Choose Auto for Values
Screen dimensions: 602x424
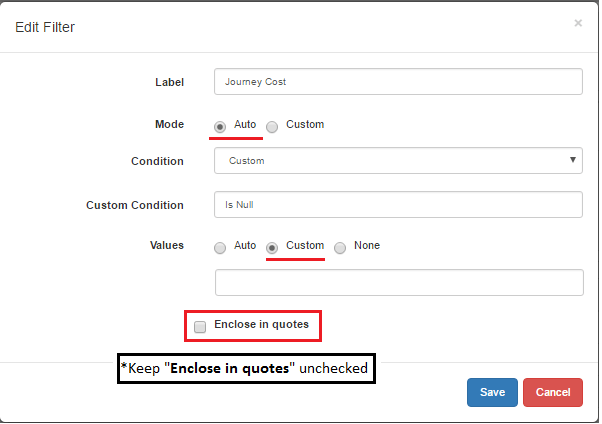(220, 248)
